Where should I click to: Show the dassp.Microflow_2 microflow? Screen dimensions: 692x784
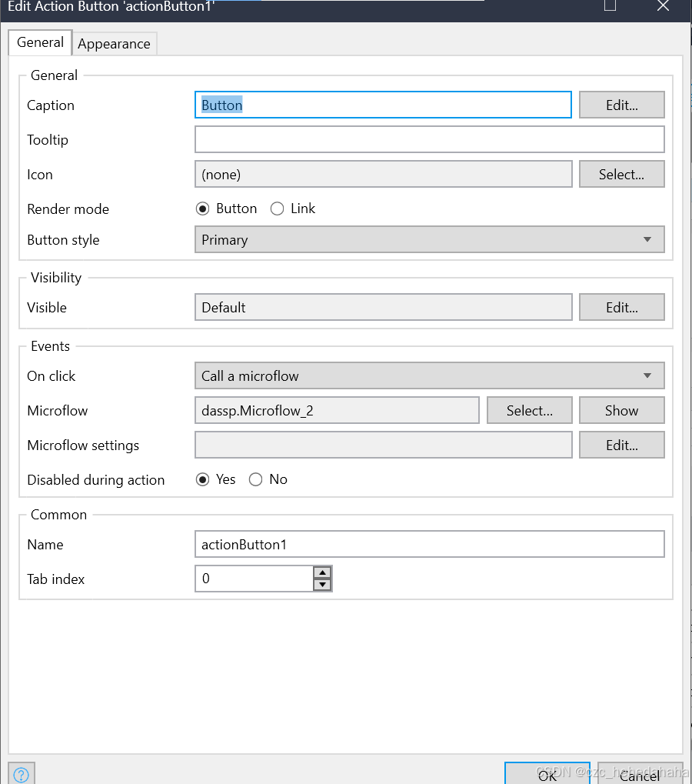[x=621, y=410]
